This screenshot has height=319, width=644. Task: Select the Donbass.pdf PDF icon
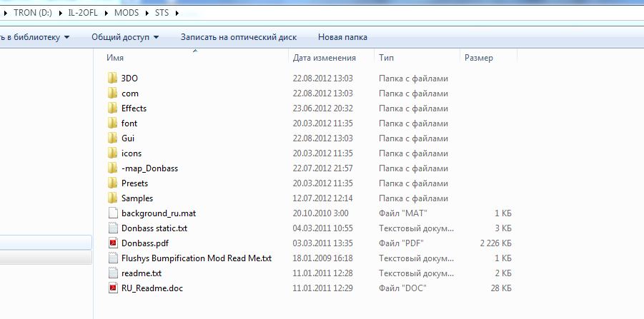(x=113, y=243)
